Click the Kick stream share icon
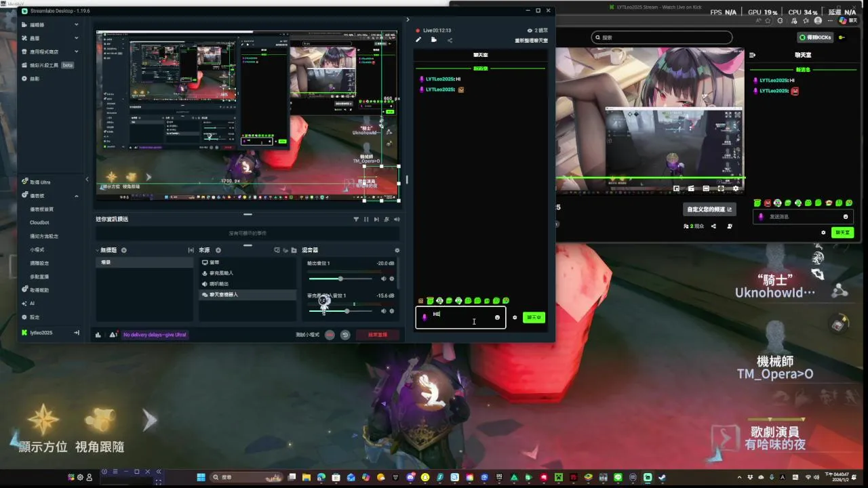The image size is (868, 488). click(x=713, y=226)
